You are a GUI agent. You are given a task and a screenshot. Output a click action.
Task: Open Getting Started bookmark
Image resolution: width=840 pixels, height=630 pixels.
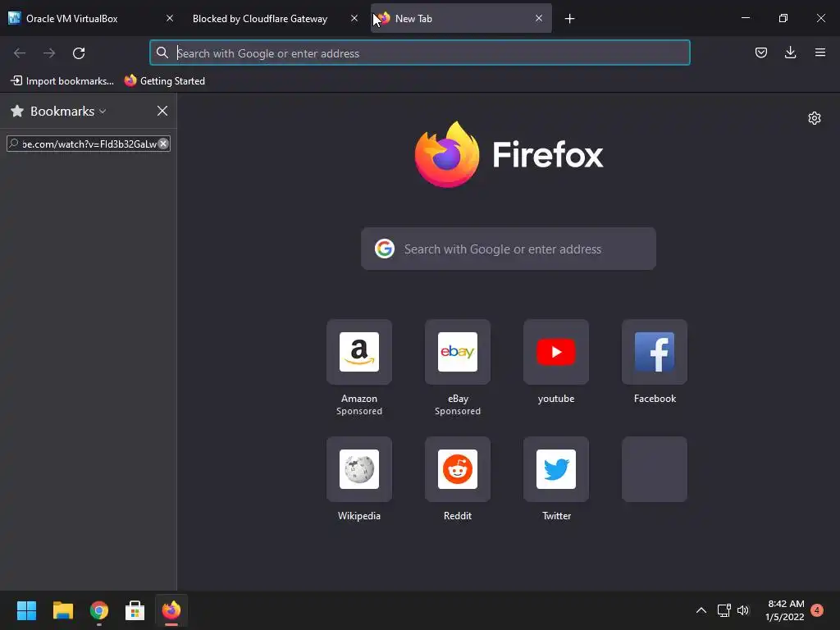coord(164,81)
